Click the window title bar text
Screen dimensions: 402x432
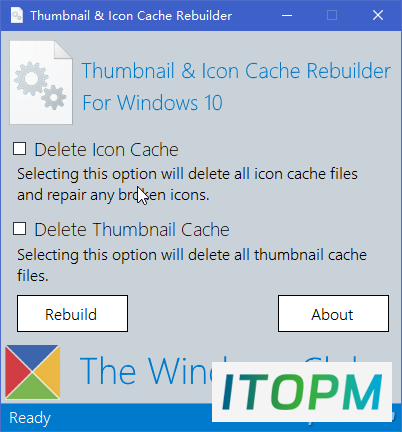click(x=131, y=16)
